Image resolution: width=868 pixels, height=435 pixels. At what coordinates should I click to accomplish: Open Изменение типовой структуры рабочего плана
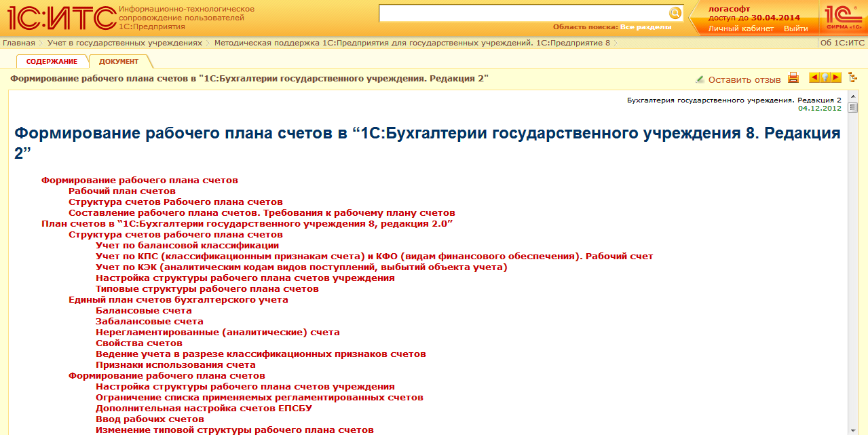point(235,430)
